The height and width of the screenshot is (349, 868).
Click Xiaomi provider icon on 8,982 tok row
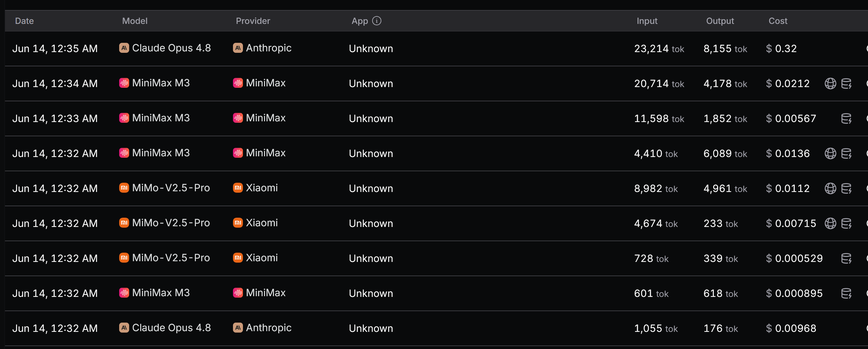click(238, 188)
